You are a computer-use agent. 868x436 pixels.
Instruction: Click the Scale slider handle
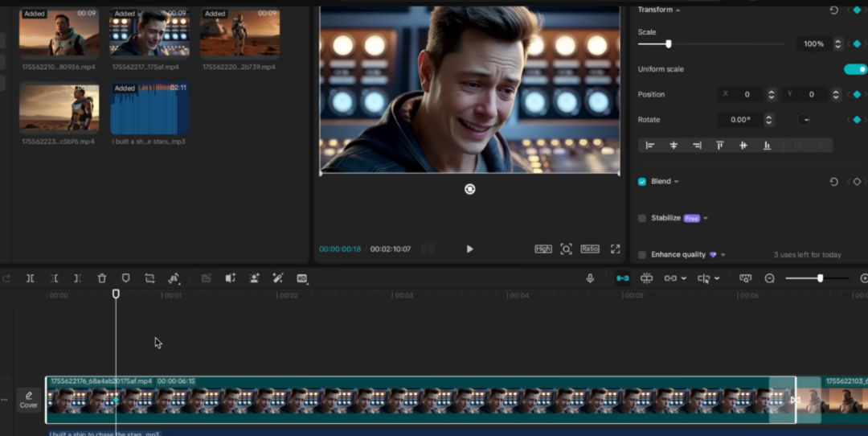(668, 44)
